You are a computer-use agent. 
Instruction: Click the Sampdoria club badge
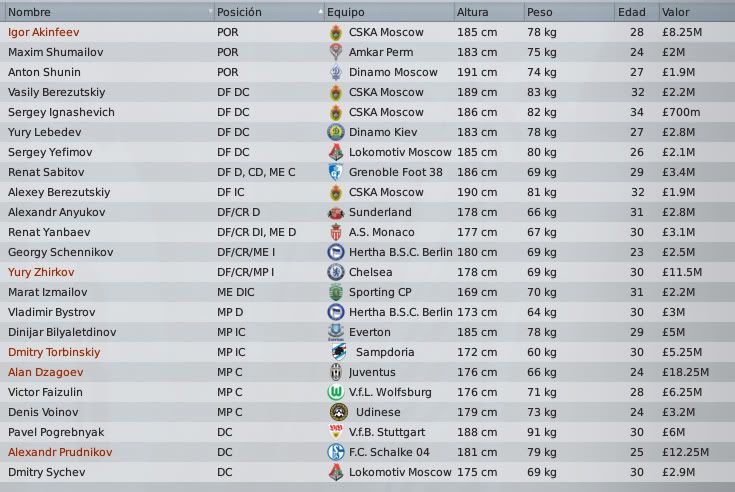pyautogui.click(x=335, y=352)
